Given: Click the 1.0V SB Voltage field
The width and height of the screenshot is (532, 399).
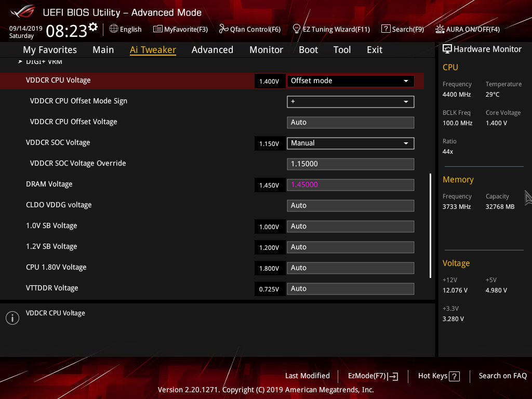Looking at the screenshot, I should click(351, 227).
